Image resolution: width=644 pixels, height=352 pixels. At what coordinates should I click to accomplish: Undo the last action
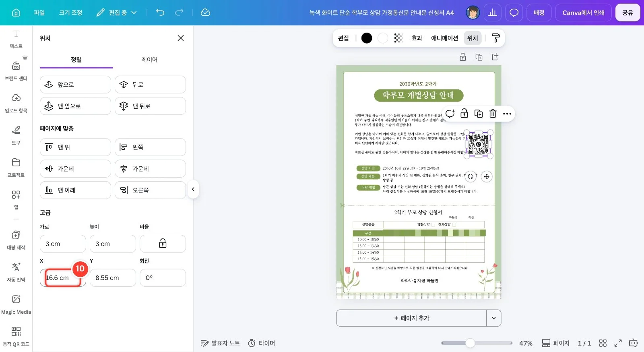coord(160,12)
